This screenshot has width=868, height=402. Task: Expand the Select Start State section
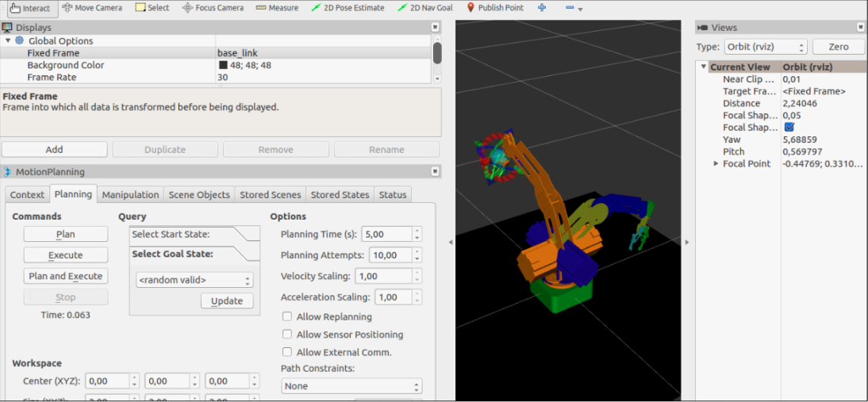[194, 234]
